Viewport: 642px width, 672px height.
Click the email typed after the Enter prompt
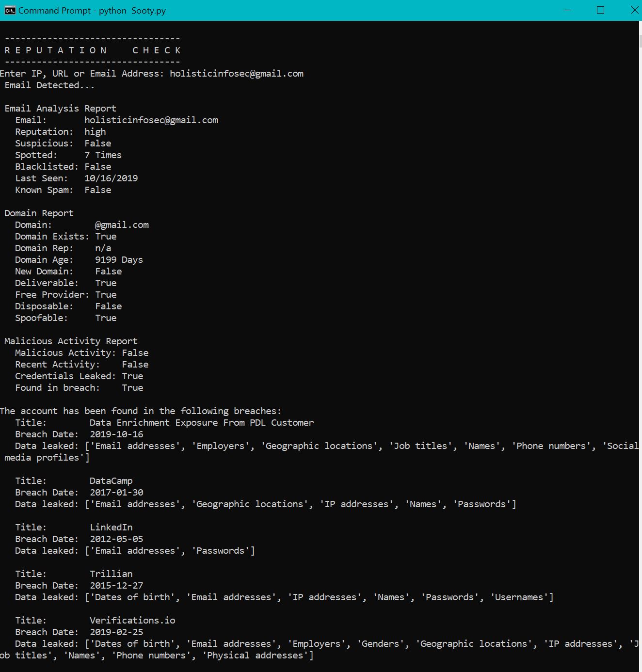click(237, 74)
